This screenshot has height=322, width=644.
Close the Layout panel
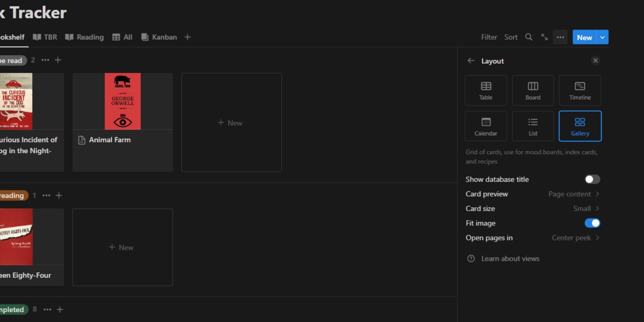point(595,61)
